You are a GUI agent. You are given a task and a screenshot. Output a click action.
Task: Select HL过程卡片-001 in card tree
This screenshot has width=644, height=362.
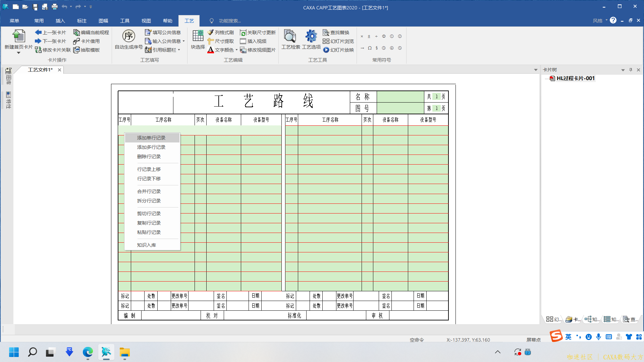[x=575, y=78]
